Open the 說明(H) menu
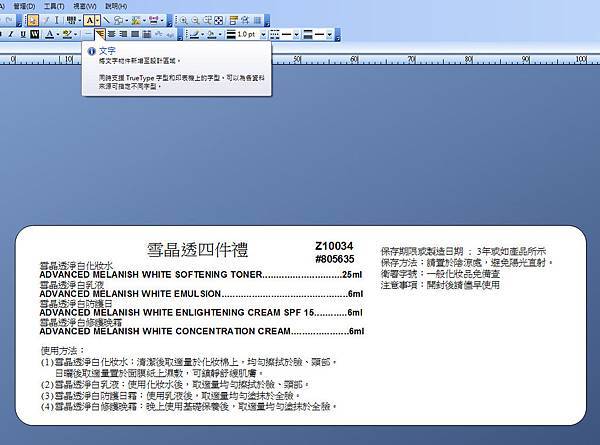Screen dimensions: 600x445 [116, 6]
